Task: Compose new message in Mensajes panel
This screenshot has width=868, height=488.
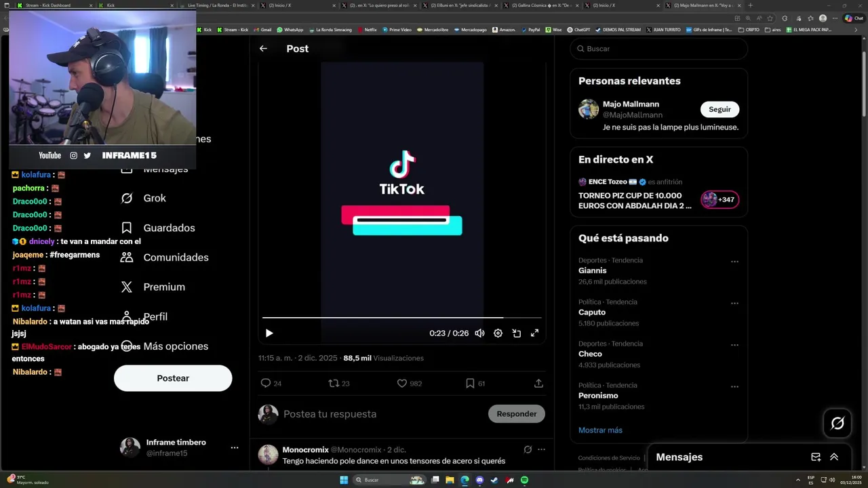Action: 816,457
